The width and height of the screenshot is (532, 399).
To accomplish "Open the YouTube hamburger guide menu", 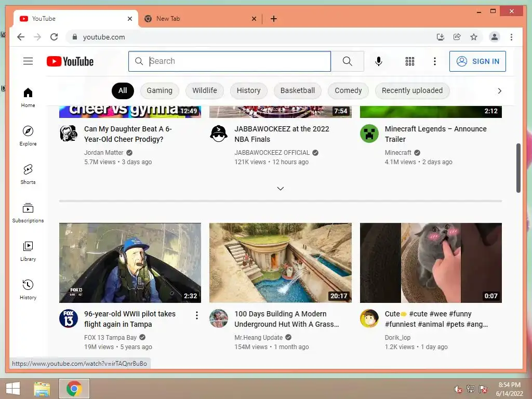I will tap(28, 61).
